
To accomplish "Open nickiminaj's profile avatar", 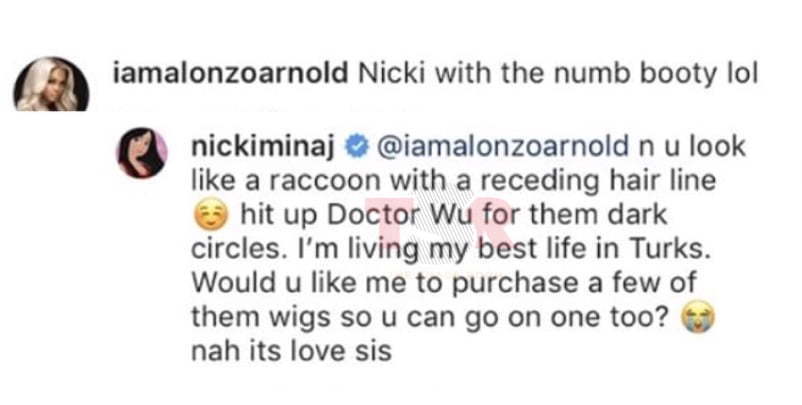I will [x=143, y=153].
